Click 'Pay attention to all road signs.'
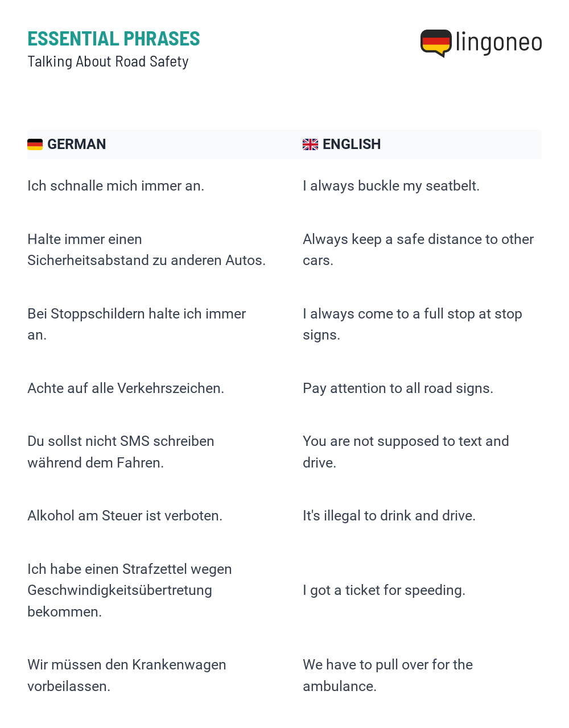569x728 pixels. [x=398, y=388]
